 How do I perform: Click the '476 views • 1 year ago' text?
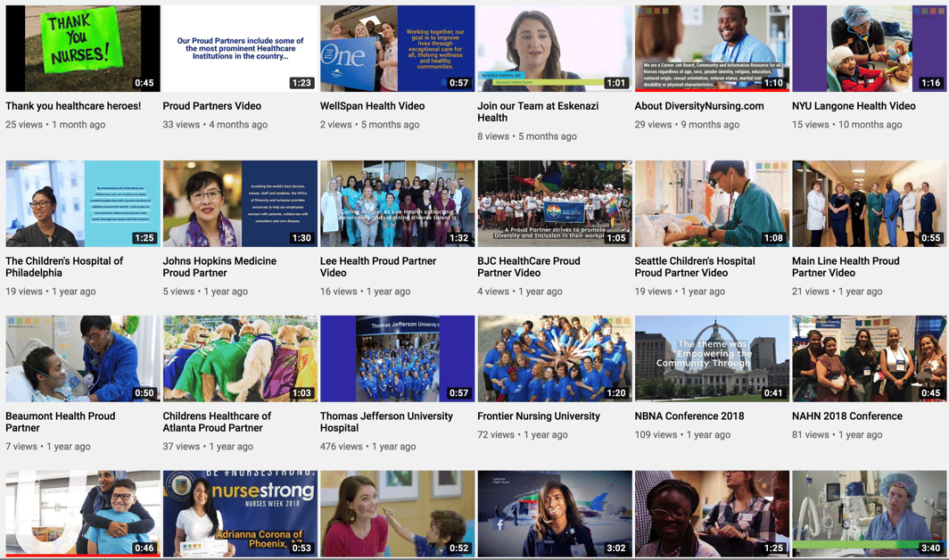point(368,446)
